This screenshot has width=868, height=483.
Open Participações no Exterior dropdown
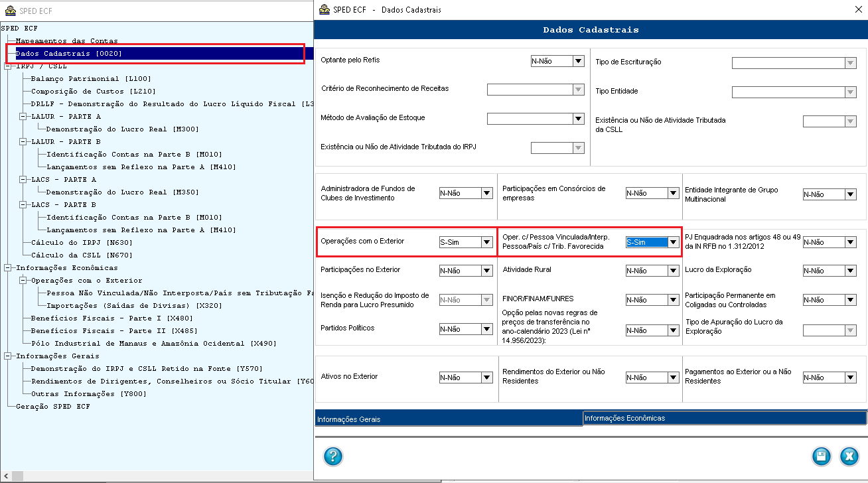pyautogui.click(x=487, y=271)
